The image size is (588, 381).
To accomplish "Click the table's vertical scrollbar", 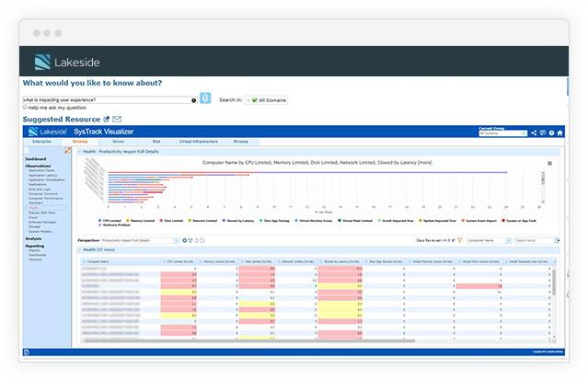I will 554,283.
